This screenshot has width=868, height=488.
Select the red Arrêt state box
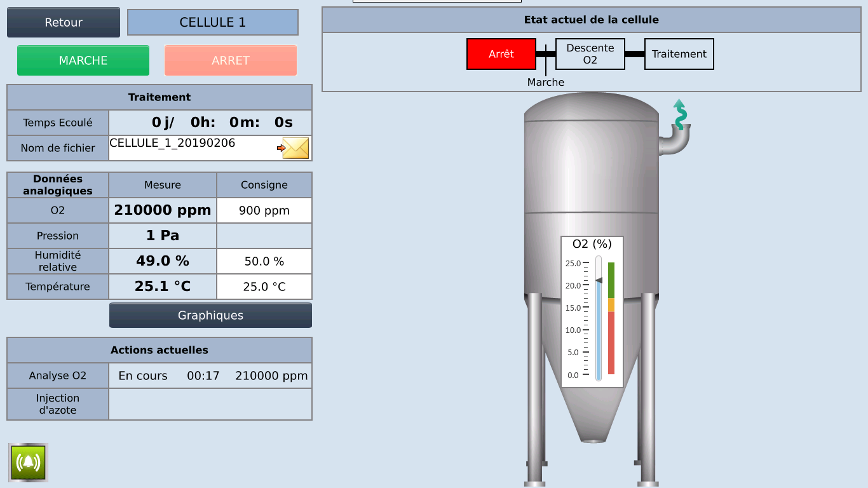[501, 54]
